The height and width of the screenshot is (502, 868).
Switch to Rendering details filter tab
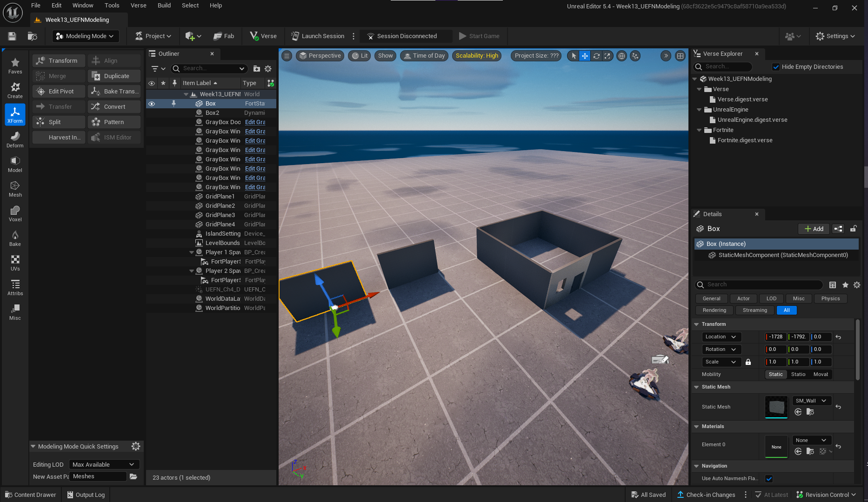[714, 310]
